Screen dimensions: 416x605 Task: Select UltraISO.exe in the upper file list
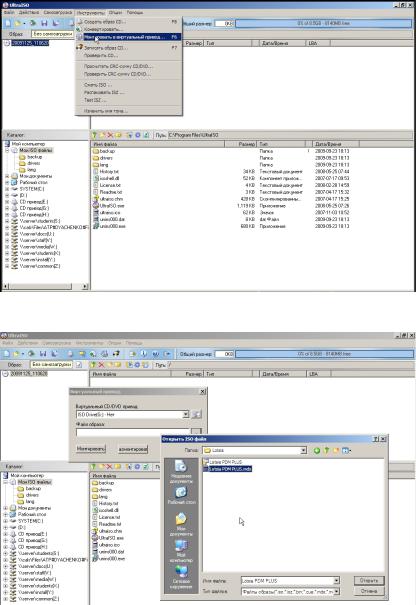point(109,206)
